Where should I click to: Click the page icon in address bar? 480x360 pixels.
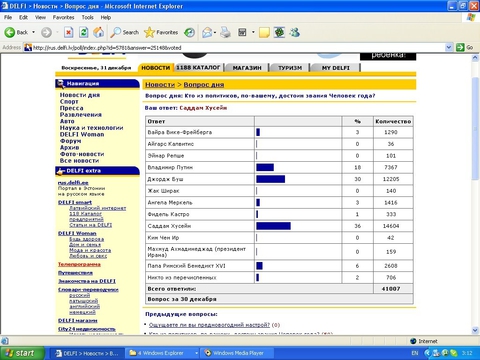pos(28,47)
